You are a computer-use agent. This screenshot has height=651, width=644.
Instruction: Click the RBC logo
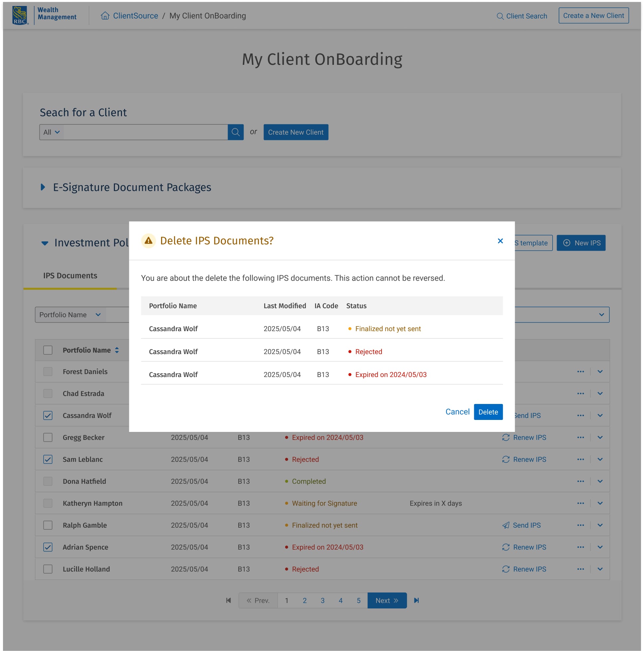[20, 16]
